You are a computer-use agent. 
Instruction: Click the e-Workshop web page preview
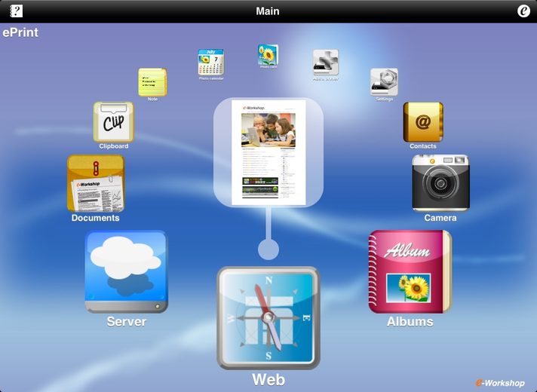click(x=268, y=153)
